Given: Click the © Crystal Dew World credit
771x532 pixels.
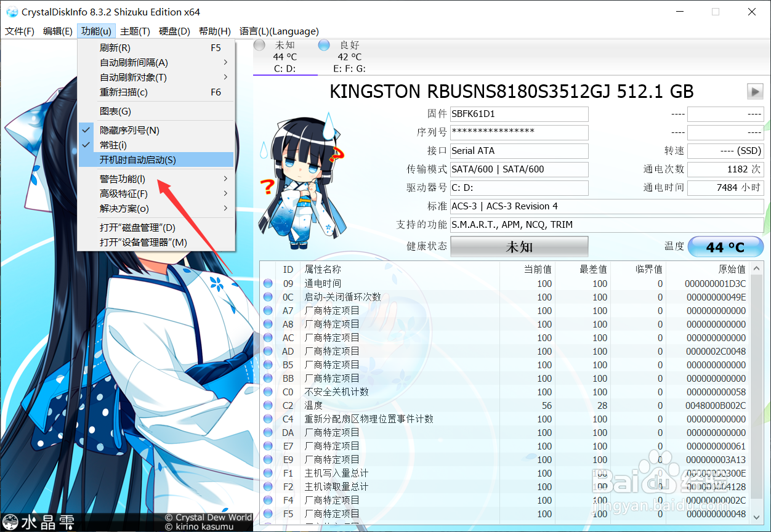Looking at the screenshot, I should [208, 518].
